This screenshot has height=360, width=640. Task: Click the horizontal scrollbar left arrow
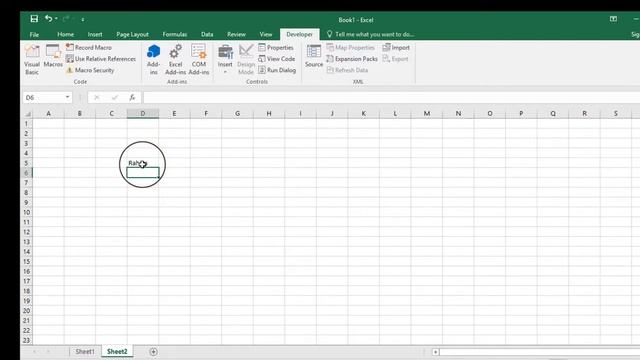coord(436,352)
